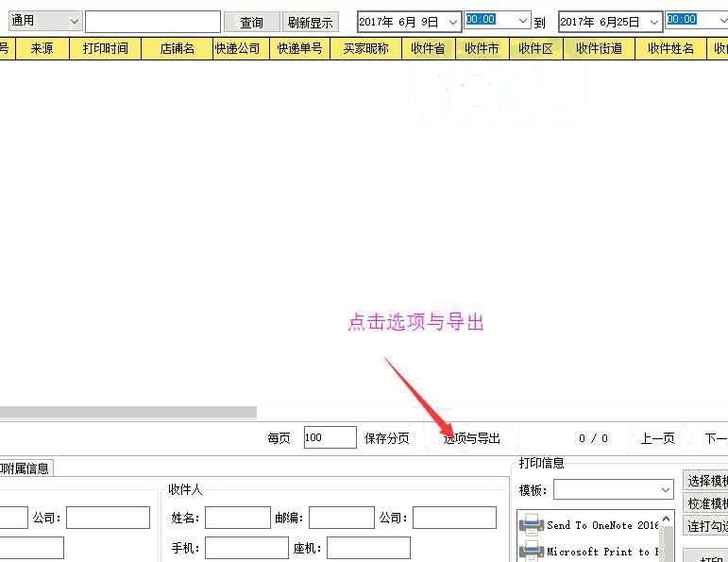Click the 快递公司 column header
The width and height of the screenshot is (728, 562).
(x=241, y=48)
